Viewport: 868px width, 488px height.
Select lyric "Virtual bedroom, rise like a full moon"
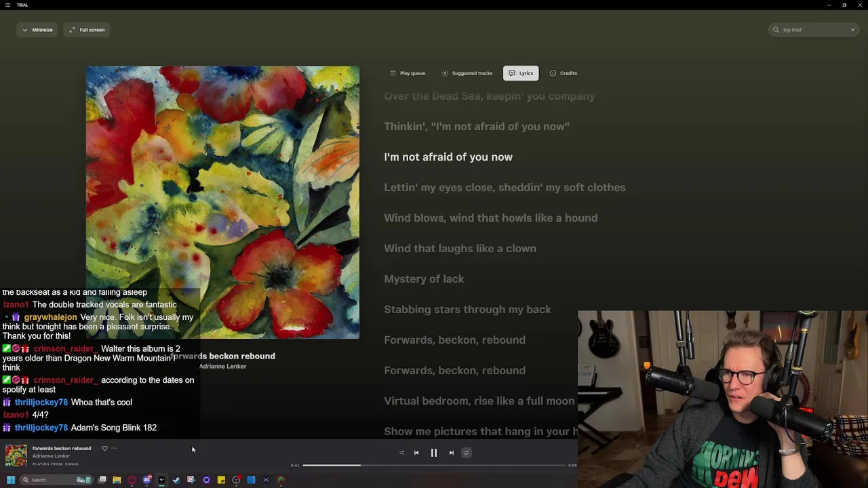(479, 401)
